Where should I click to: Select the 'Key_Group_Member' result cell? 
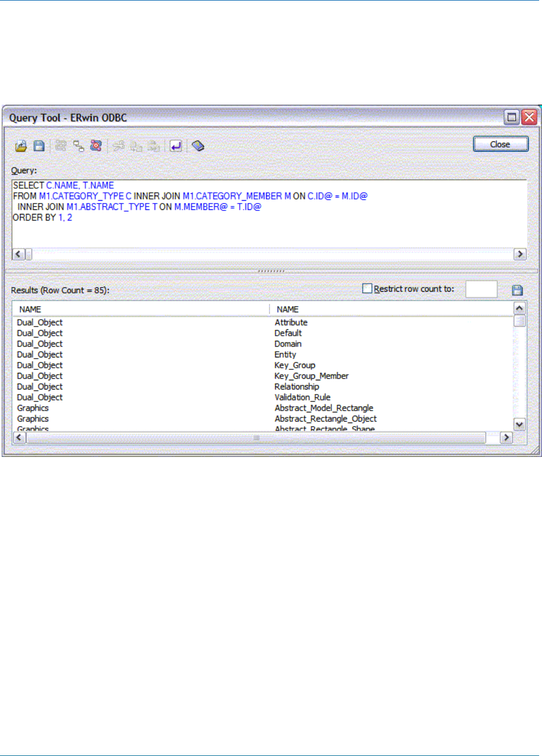point(311,376)
